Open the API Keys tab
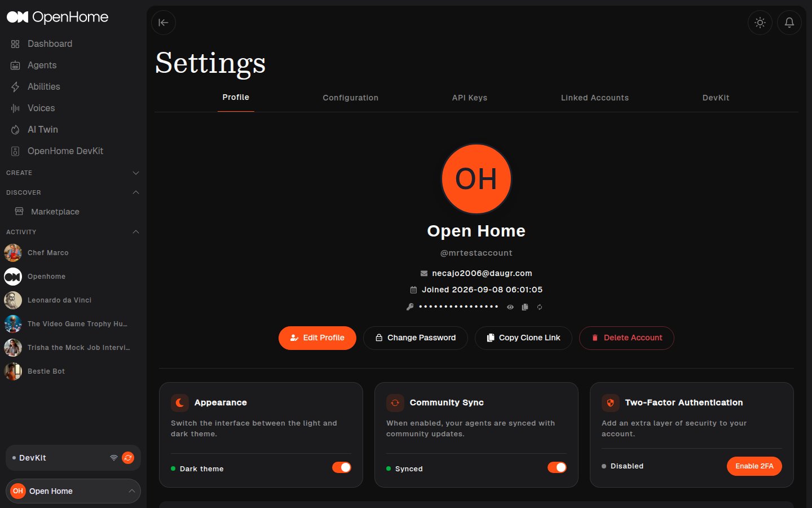Viewport: 812px width, 508px height. coord(470,98)
